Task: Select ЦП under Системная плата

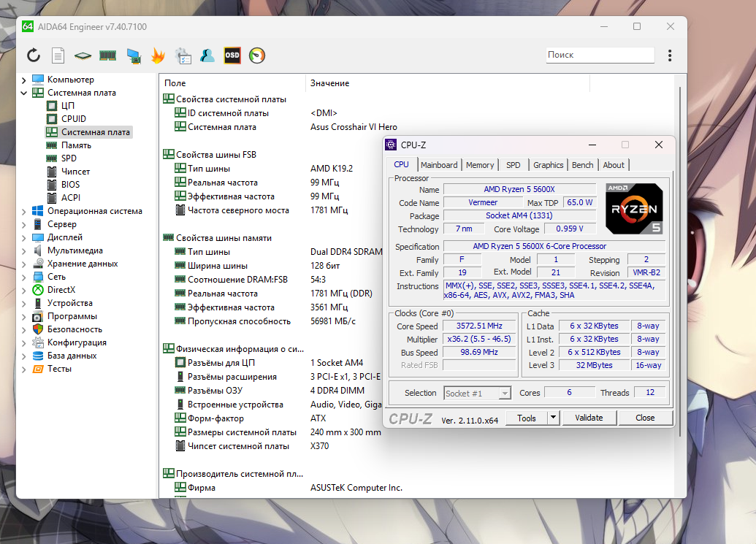Action: pos(61,106)
